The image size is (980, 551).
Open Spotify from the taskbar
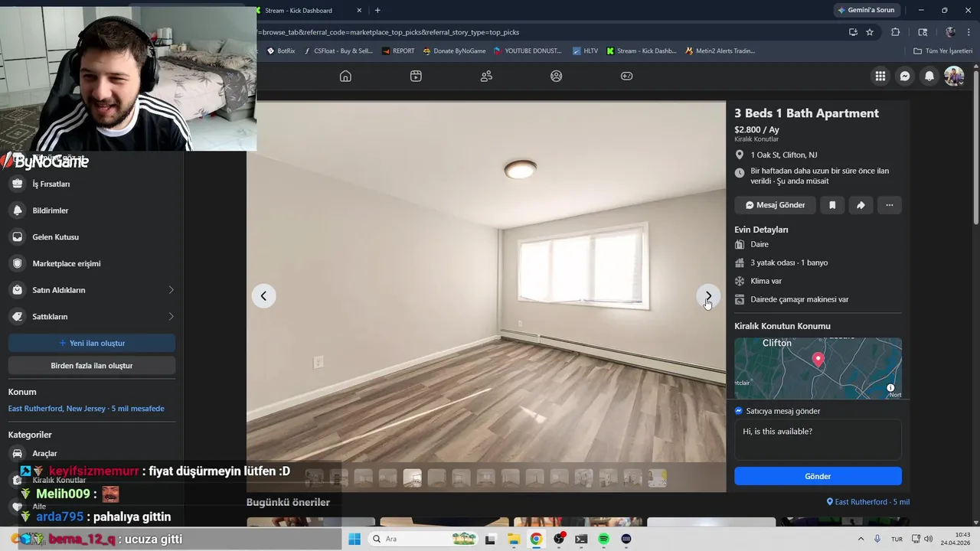click(603, 539)
